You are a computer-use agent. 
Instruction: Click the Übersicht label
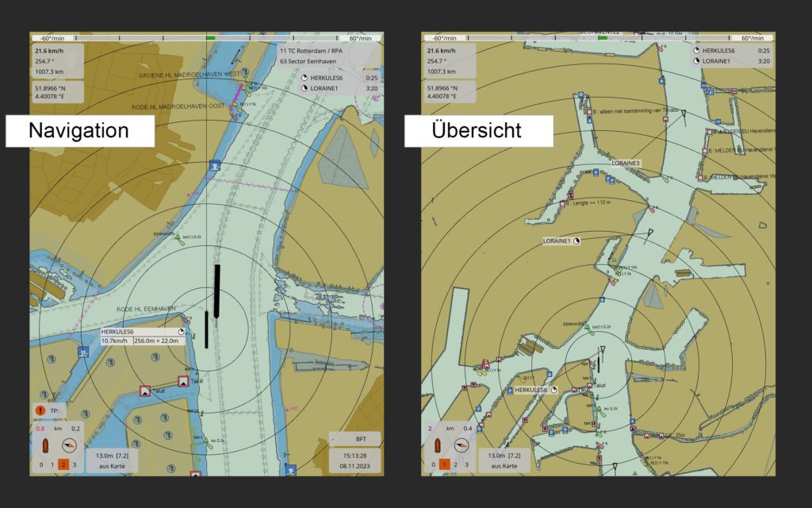pyautogui.click(x=476, y=131)
